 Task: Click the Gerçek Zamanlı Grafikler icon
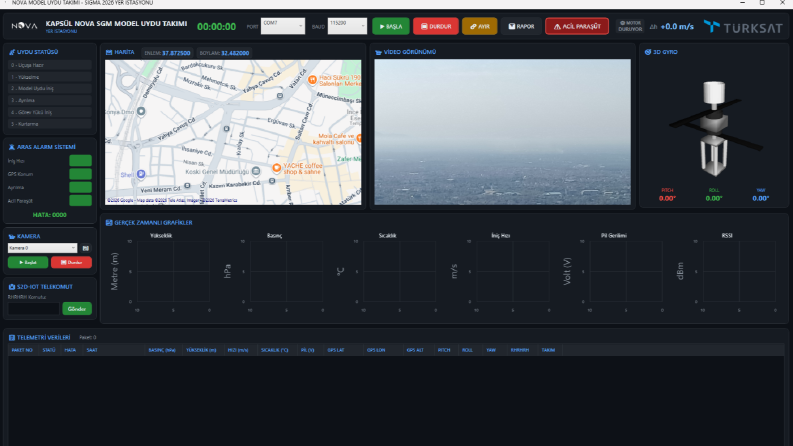click(x=109, y=222)
